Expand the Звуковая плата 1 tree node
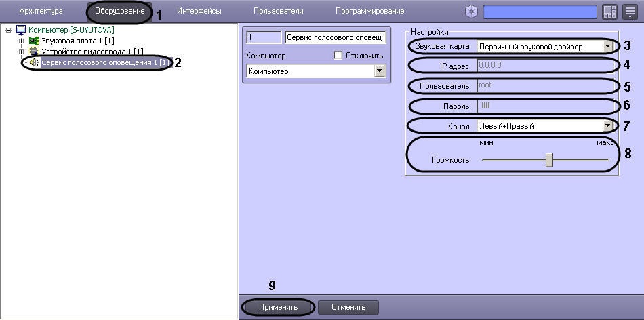Screen dimensions: 644x320 [22, 41]
